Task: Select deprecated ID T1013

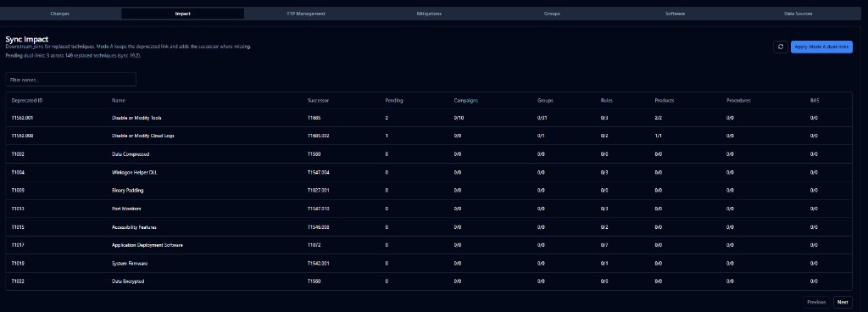Action: coord(18,209)
